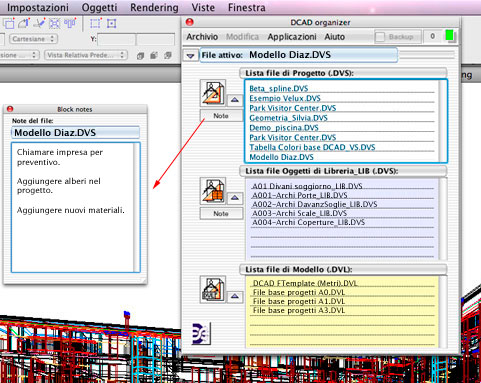Open the Oggetti menu
The width and height of the screenshot is (481, 383).
tap(99, 7)
